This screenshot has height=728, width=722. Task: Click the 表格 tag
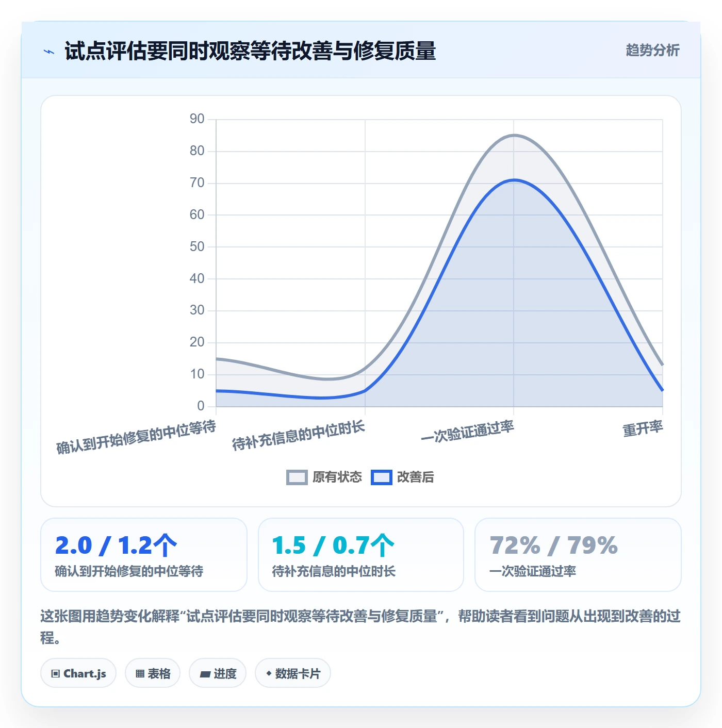pos(153,673)
